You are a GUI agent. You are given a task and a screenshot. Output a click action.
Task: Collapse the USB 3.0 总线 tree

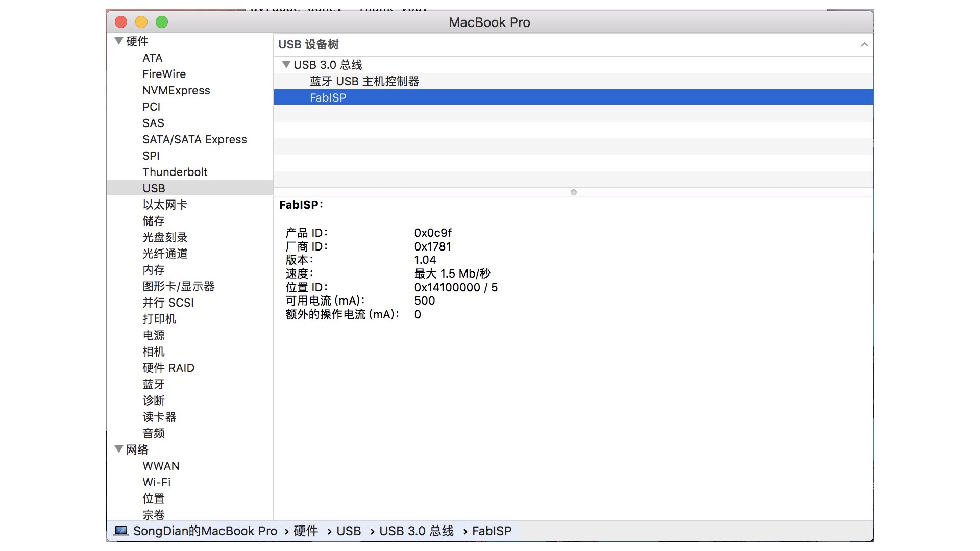286,65
